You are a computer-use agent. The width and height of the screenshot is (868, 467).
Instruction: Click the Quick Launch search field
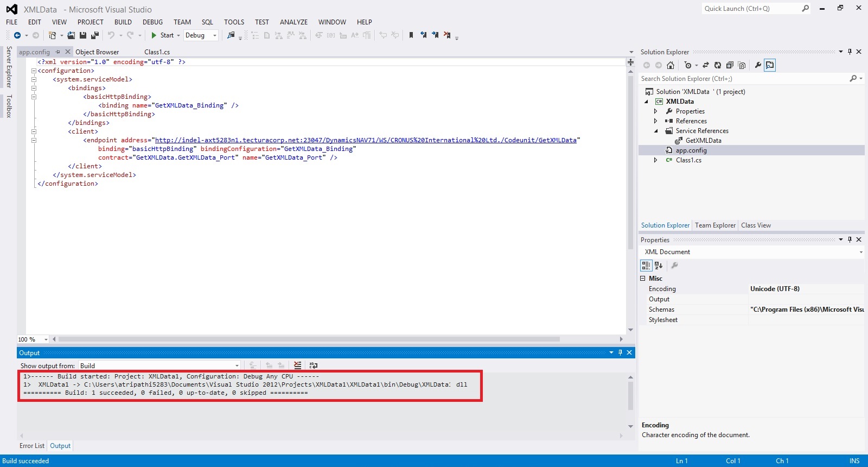point(751,8)
